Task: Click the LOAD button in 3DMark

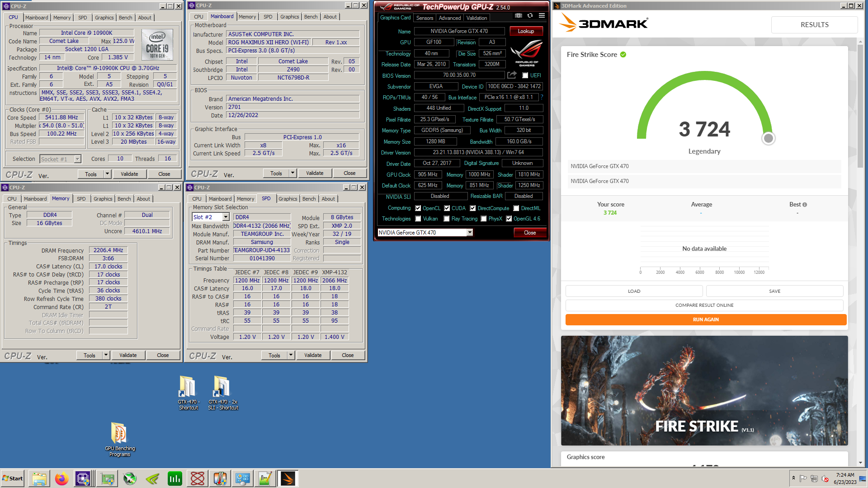Action: [x=634, y=291]
